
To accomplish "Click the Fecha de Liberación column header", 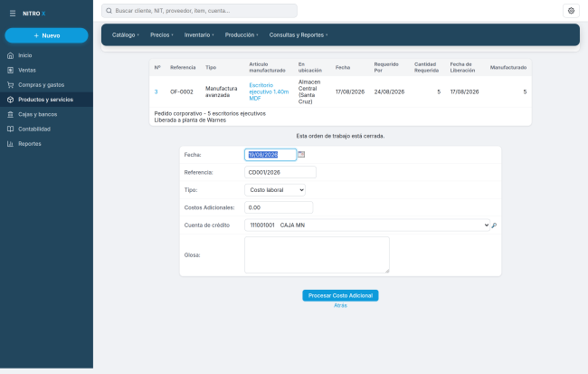I will click(x=462, y=68).
